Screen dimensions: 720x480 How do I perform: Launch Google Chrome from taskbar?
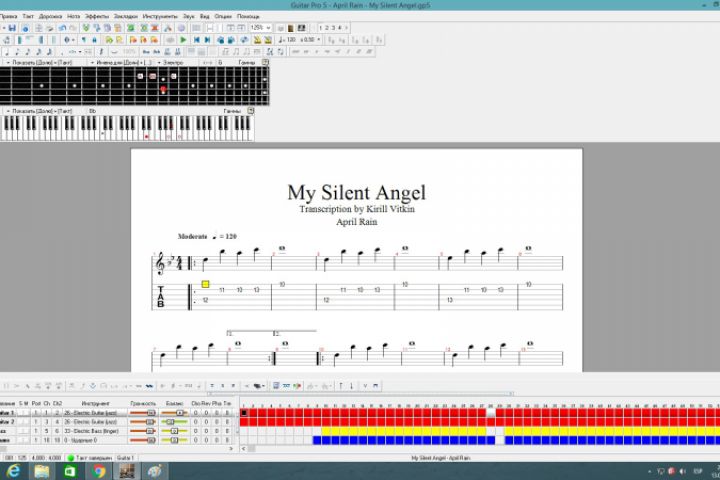[x=100, y=470]
